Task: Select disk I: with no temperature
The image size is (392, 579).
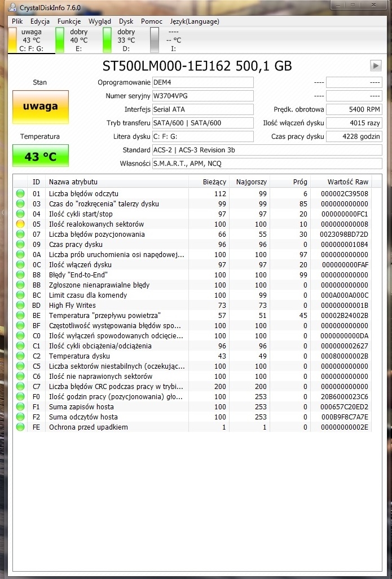Action: tap(173, 40)
